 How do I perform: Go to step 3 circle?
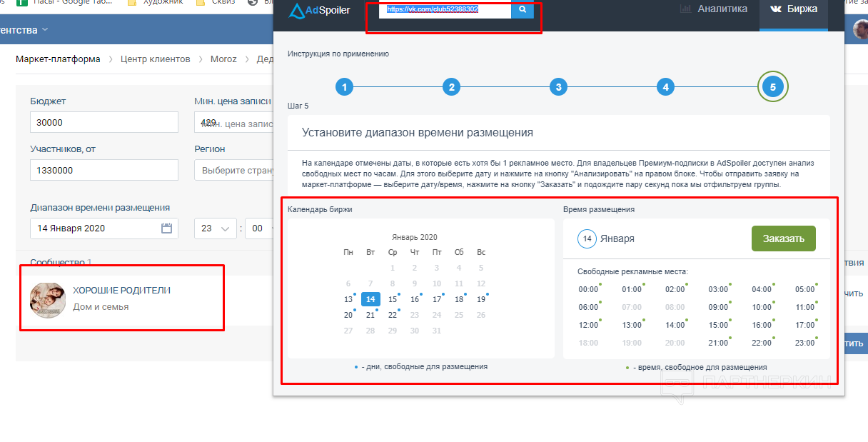tap(558, 87)
